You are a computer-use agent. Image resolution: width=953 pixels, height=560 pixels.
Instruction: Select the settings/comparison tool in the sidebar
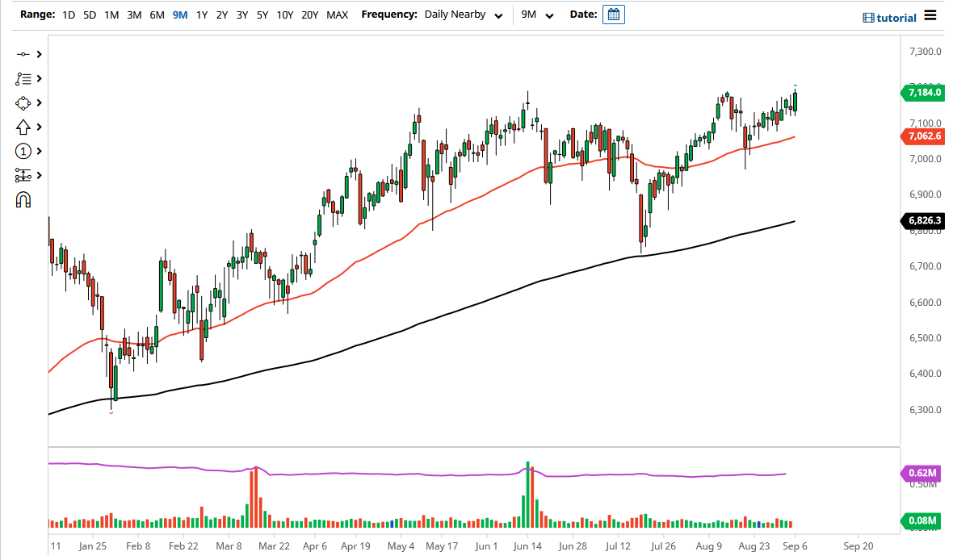pyautogui.click(x=23, y=175)
